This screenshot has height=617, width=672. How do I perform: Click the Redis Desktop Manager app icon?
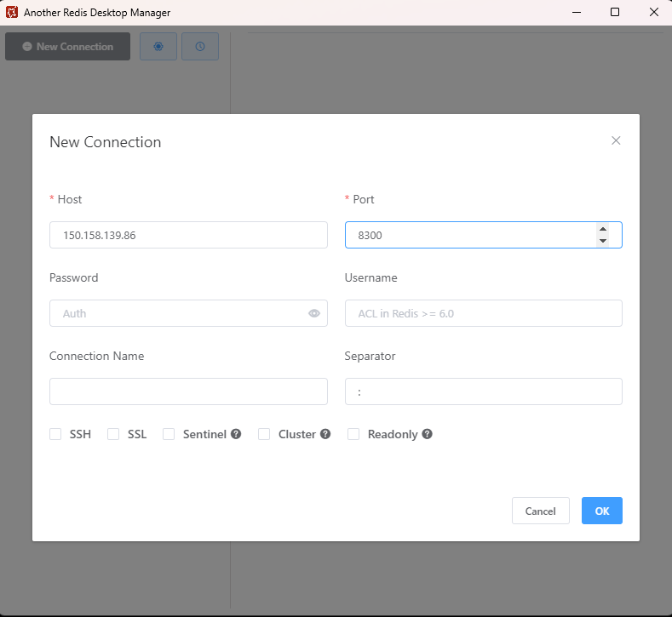[x=12, y=12]
